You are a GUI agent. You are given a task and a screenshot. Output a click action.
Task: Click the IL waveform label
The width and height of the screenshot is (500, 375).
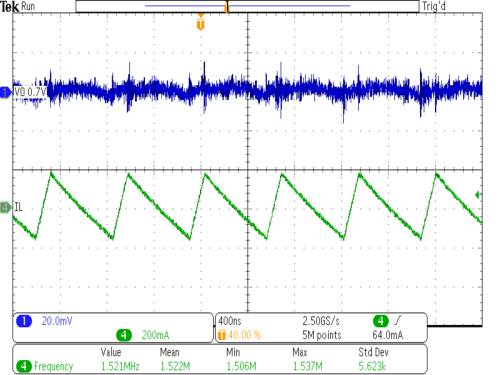click(18, 207)
